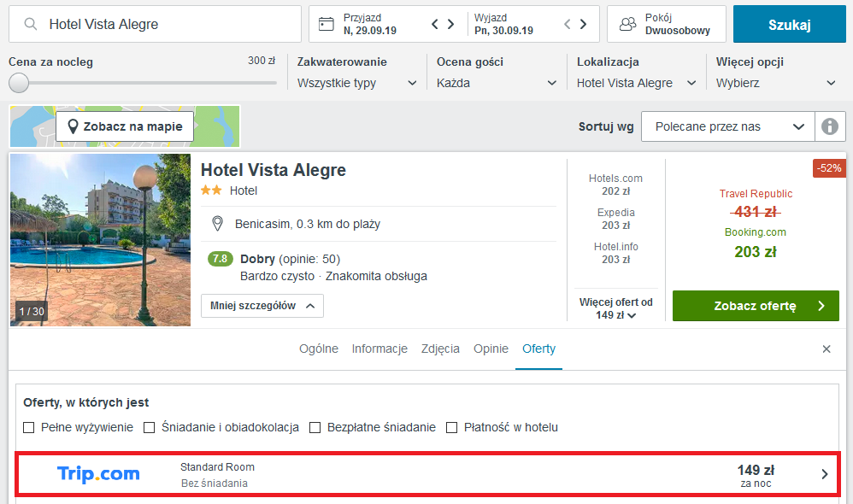Screen dimensions: 853x504
Task: Click the Wyjazd date Pn, 30.09.19
Action: (503, 31)
